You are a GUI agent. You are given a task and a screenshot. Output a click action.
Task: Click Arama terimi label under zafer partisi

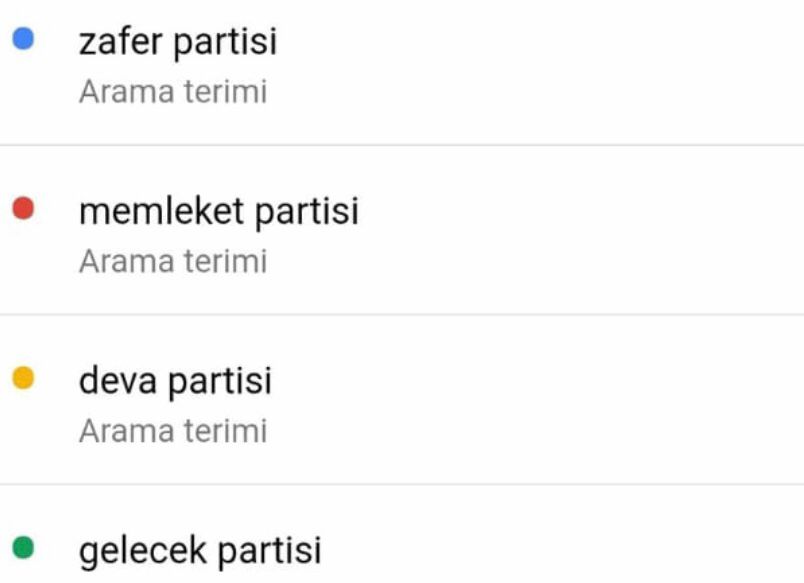pos(173,92)
